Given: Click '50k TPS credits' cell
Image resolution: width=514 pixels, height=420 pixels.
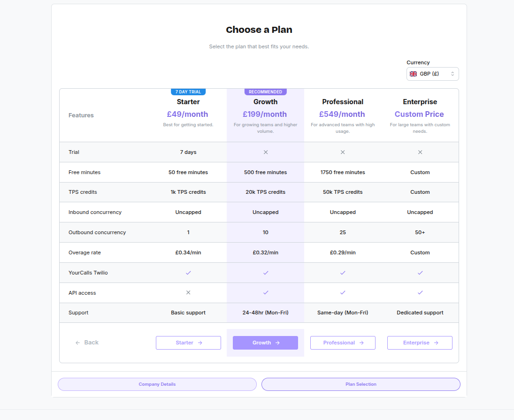Looking at the screenshot, I should (x=343, y=192).
